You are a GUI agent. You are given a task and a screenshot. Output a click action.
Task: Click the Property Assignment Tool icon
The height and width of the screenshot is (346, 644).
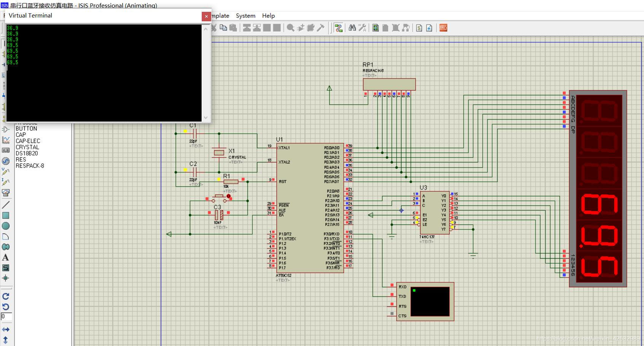pyautogui.click(x=362, y=28)
